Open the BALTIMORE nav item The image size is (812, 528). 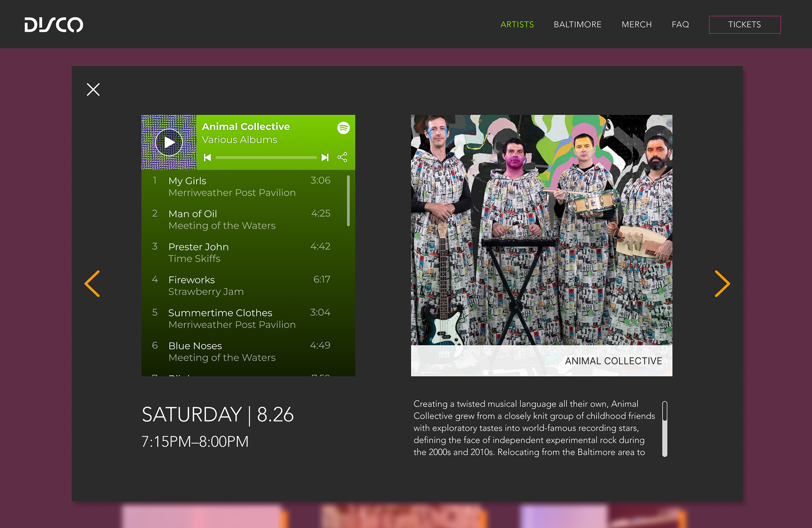(577, 25)
